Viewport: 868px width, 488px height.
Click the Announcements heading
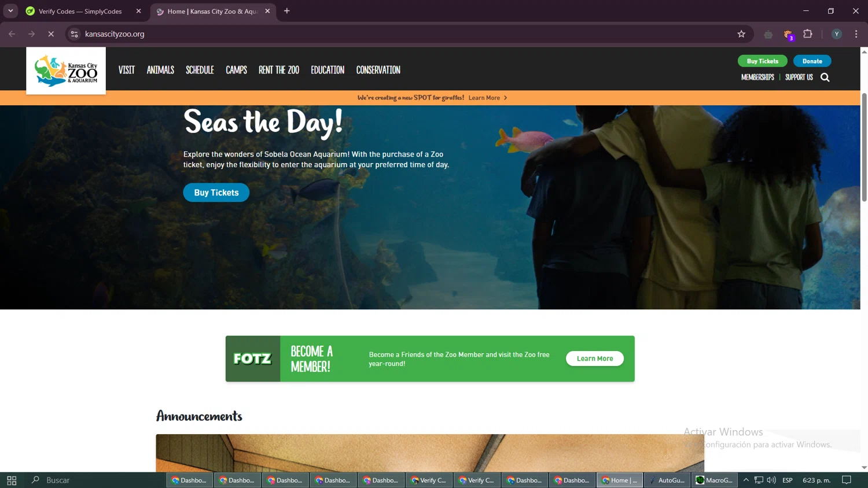coord(199,416)
